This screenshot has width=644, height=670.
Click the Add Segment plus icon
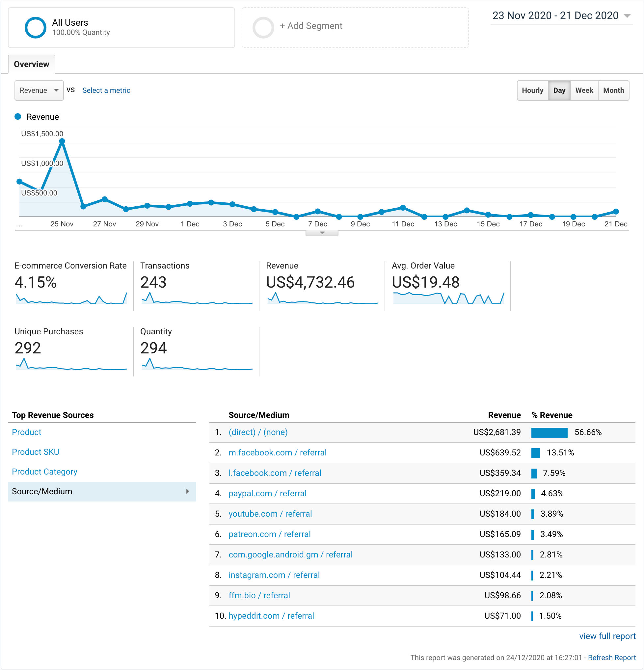263,26
